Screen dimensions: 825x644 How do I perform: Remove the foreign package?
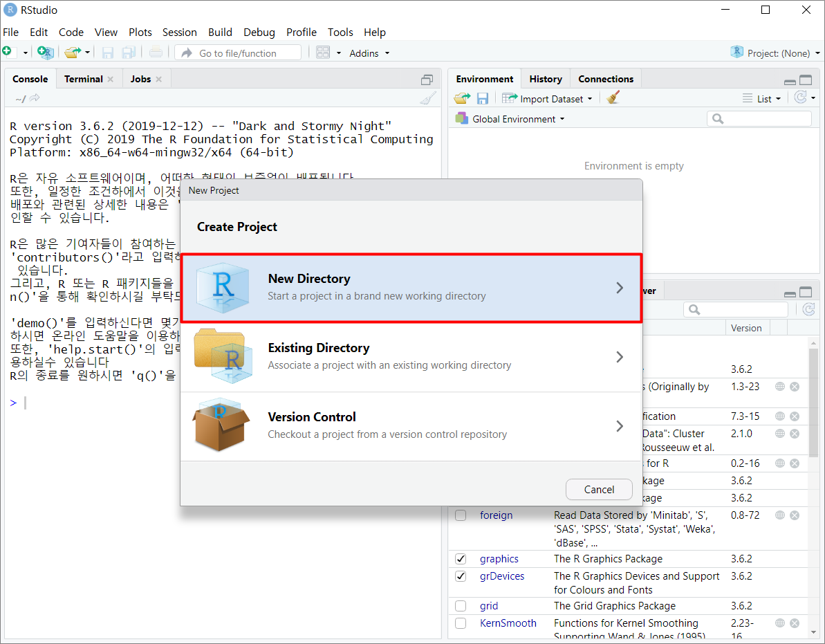click(x=795, y=515)
